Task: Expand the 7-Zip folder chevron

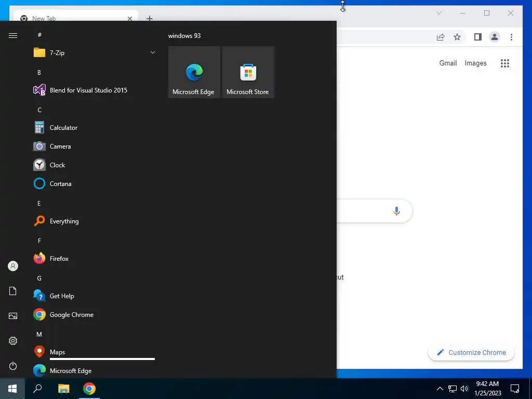Action: (x=153, y=52)
